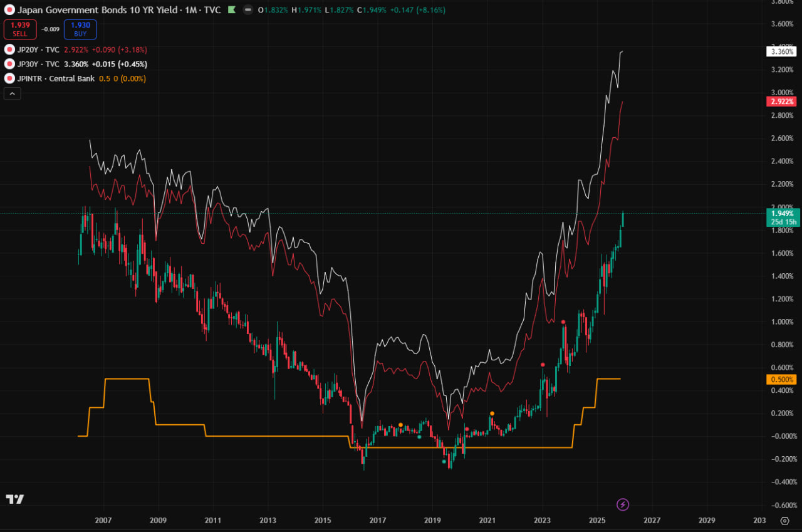Click the TradingView logo in chart corner
Image resolution: width=802 pixels, height=532 pixels.
coord(15,499)
